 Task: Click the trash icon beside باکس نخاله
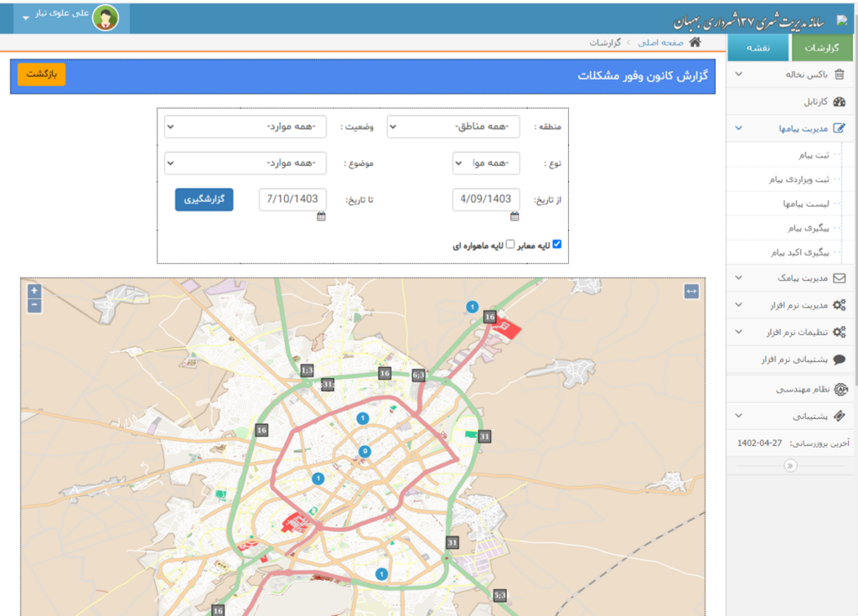pos(840,75)
